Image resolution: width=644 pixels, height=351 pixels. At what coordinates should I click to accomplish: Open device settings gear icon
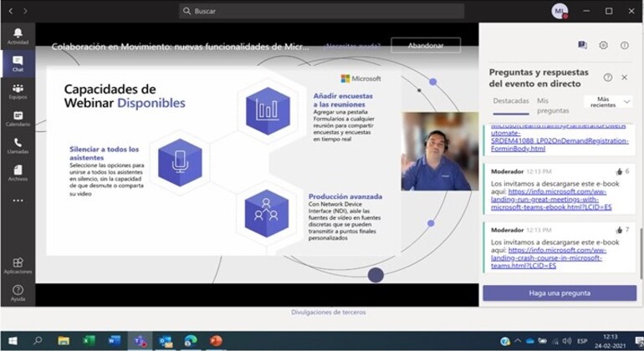[x=603, y=45]
